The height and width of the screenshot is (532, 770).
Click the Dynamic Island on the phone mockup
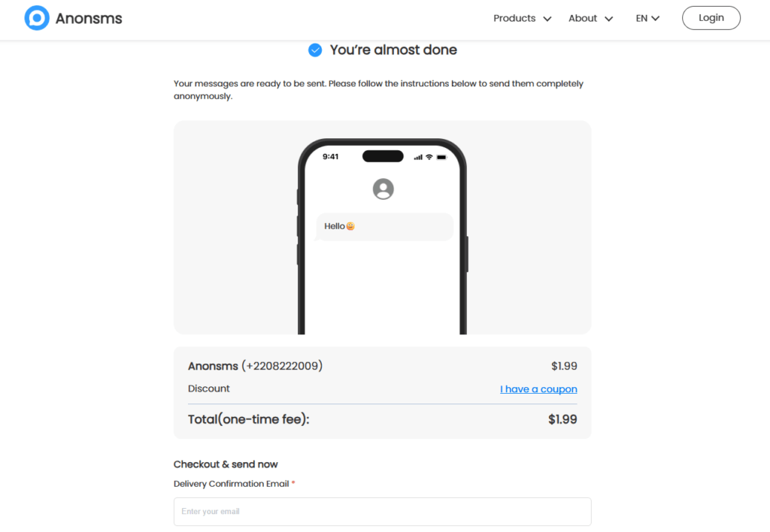click(x=383, y=156)
